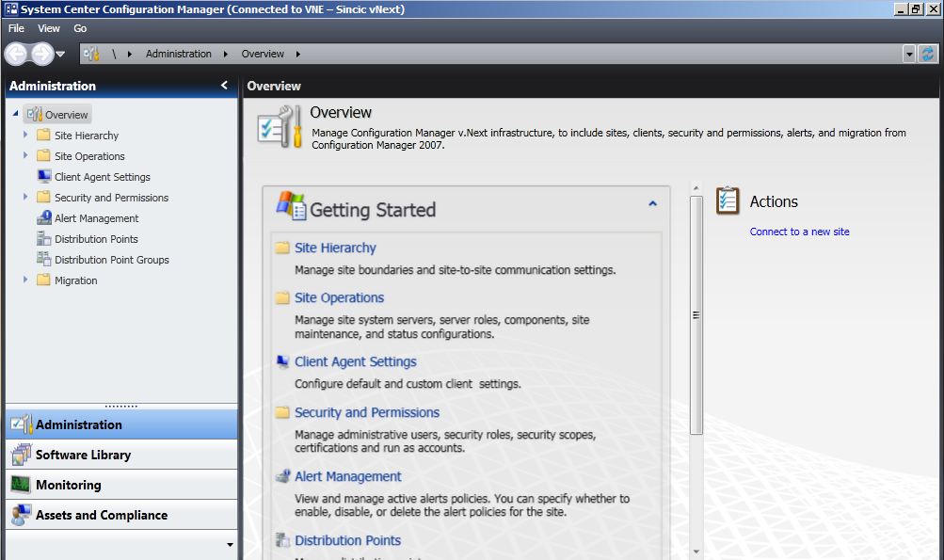Collapse the Getting Started section
The width and height of the screenshot is (944, 560).
652,204
